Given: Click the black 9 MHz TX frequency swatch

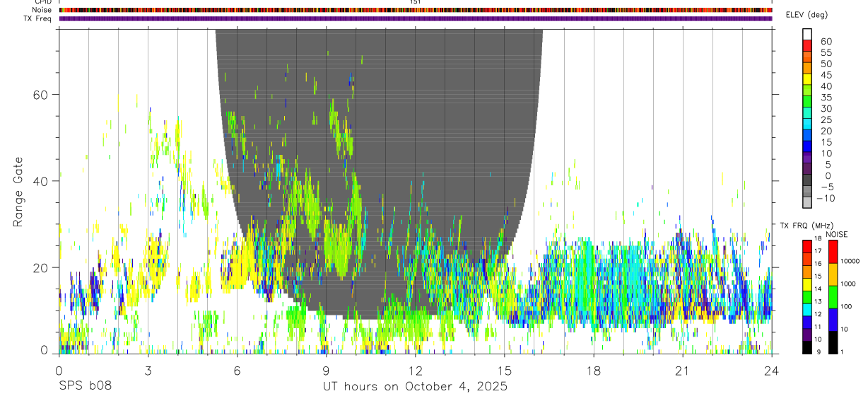Looking at the screenshot, I should [807, 348].
